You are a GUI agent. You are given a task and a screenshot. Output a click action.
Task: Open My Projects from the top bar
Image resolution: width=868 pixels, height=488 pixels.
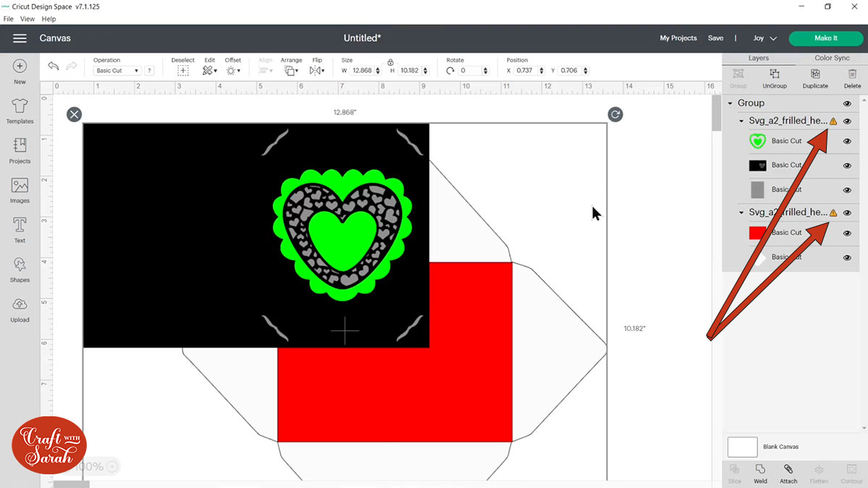[678, 38]
